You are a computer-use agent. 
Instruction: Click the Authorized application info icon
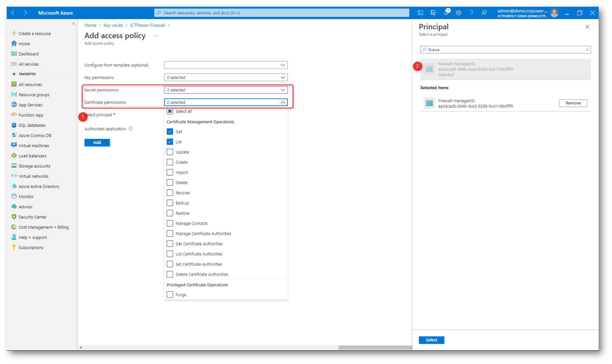click(x=131, y=129)
